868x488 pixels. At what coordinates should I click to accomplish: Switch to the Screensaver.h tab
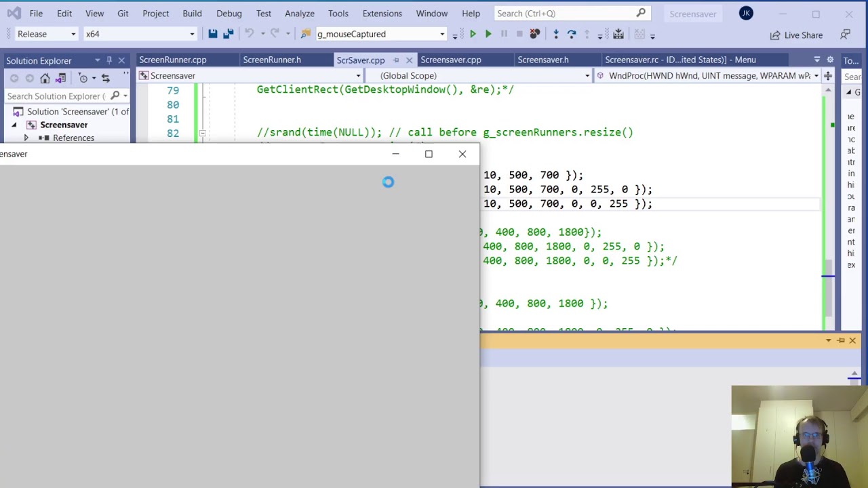coord(543,60)
